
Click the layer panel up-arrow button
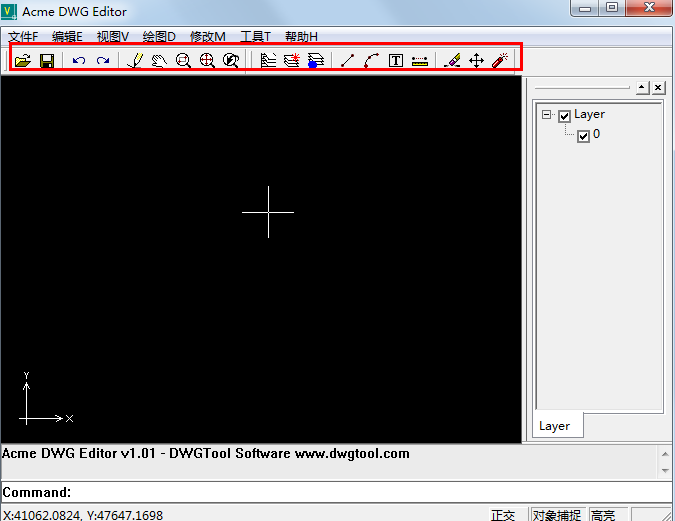coord(642,88)
